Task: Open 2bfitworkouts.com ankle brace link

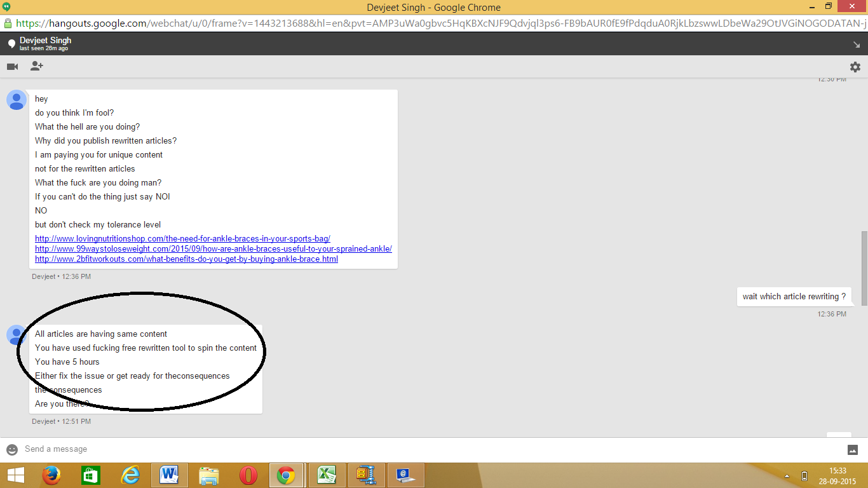Action: coord(186,259)
